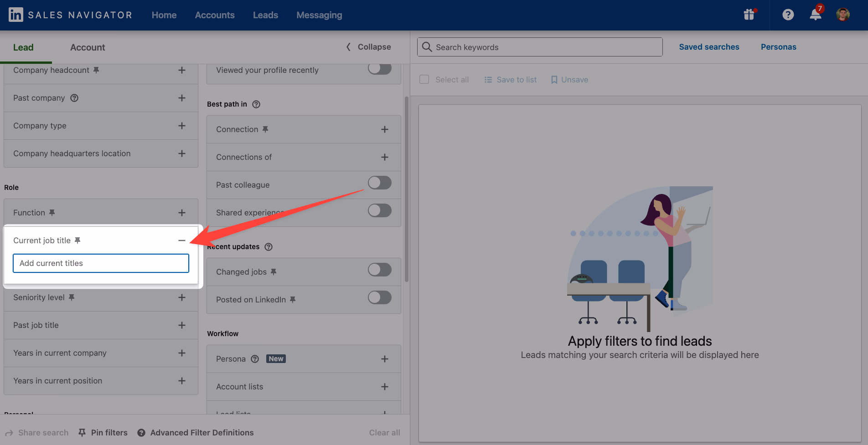Image resolution: width=868 pixels, height=445 pixels.
Task: Click the search magnifier icon
Action: pyautogui.click(x=427, y=47)
